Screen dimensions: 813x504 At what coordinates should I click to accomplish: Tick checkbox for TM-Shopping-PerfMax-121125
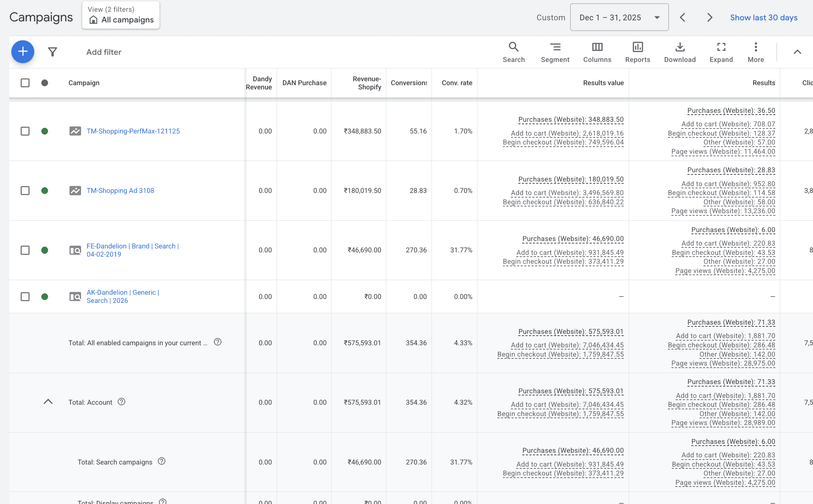pos(25,131)
